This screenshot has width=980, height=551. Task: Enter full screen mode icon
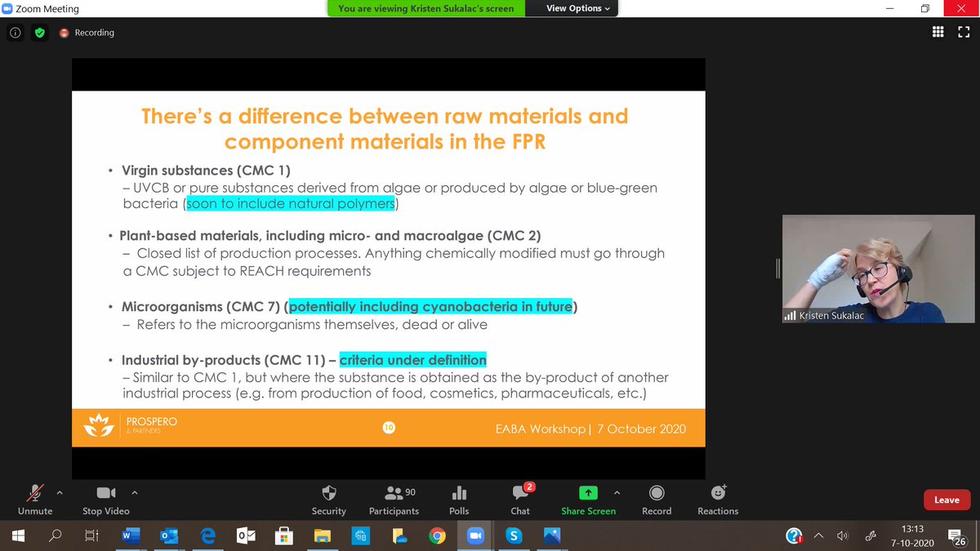point(964,33)
